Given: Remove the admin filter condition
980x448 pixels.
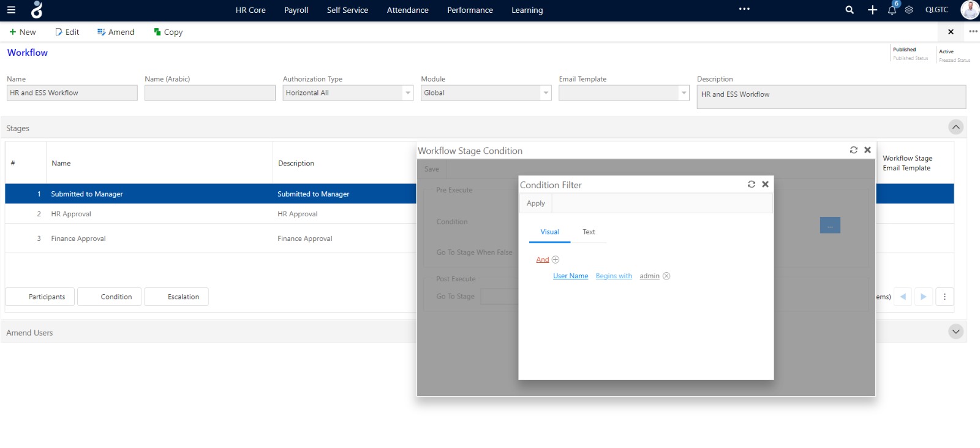Looking at the screenshot, I should [x=666, y=276].
